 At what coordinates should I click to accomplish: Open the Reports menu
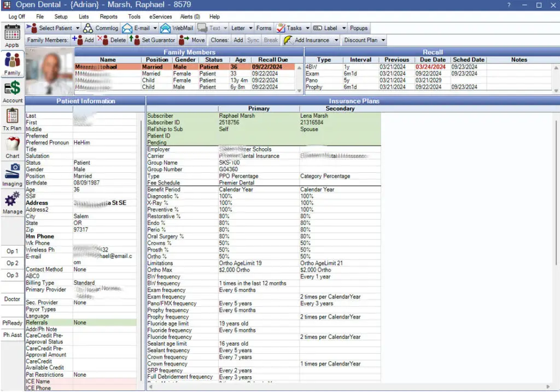point(108,16)
